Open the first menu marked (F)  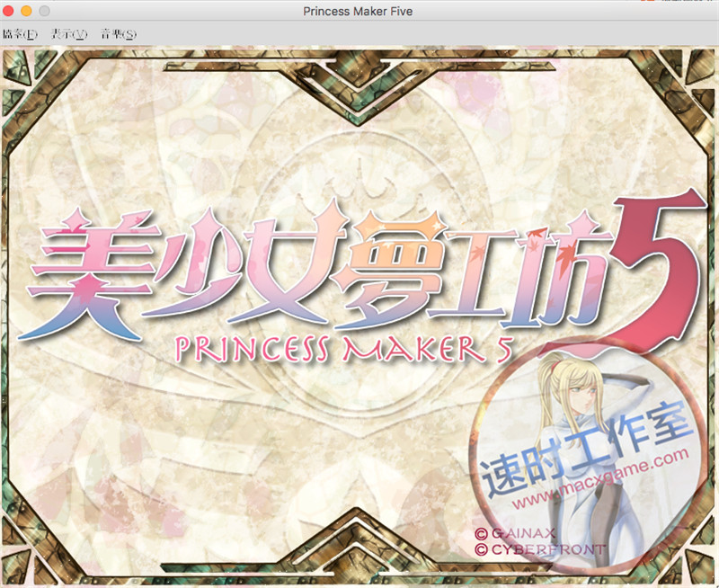[20, 34]
